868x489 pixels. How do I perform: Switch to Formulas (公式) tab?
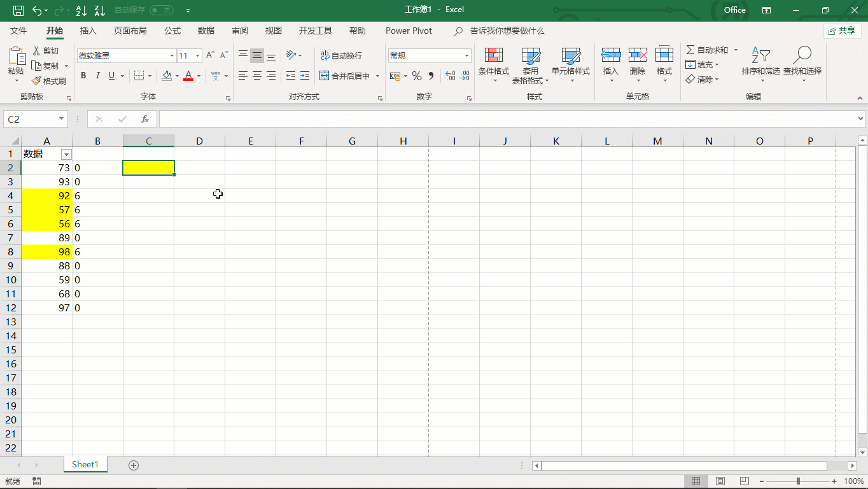[x=172, y=31]
